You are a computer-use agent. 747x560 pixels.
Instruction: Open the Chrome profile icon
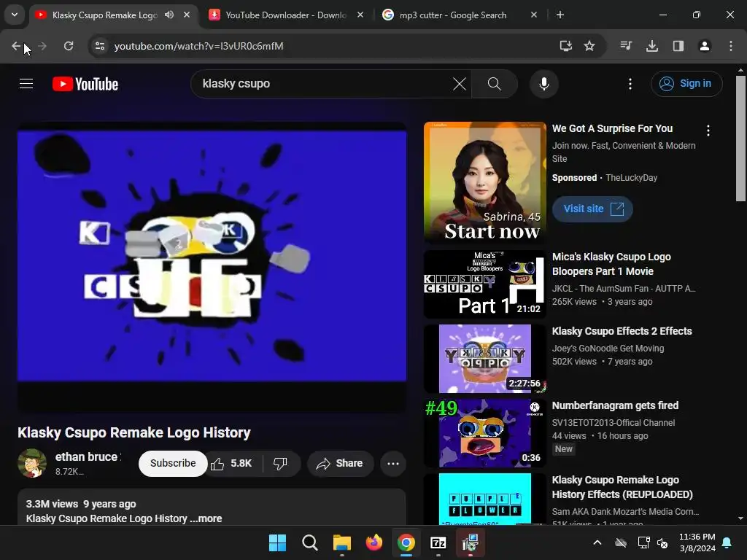pyautogui.click(x=705, y=46)
